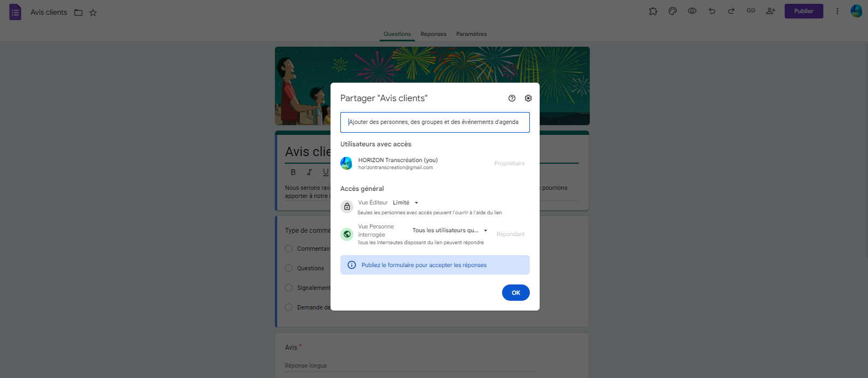
Task: Switch to the Paramètres tab
Action: [x=472, y=34]
